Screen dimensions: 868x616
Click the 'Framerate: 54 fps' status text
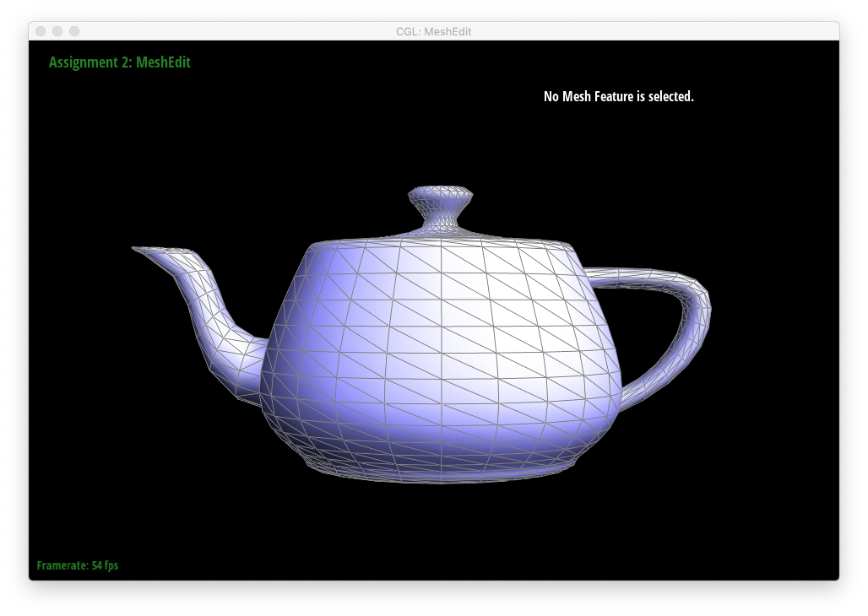coord(78,565)
